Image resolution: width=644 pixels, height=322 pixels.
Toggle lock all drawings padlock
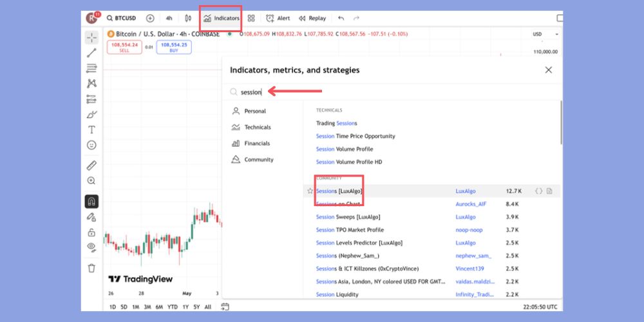coord(91,232)
